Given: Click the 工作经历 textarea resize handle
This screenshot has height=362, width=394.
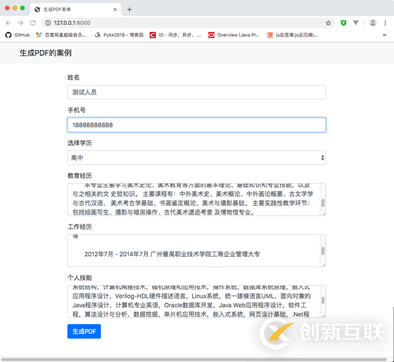Looking at the screenshot, I should click(x=323, y=264).
